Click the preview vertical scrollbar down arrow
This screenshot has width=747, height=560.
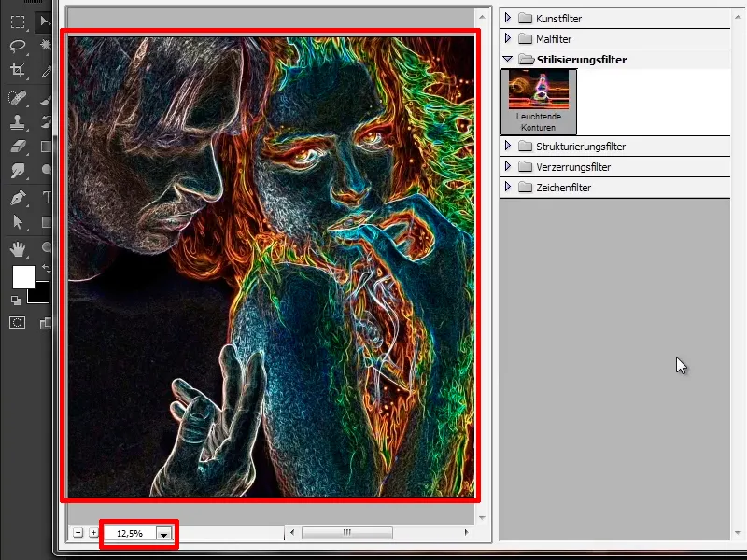(482, 518)
